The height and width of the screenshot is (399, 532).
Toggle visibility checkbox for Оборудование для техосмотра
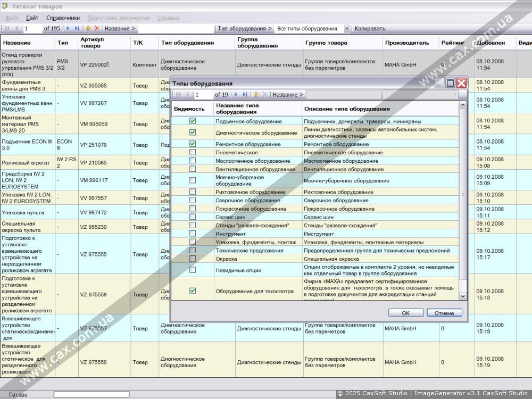pos(193,291)
